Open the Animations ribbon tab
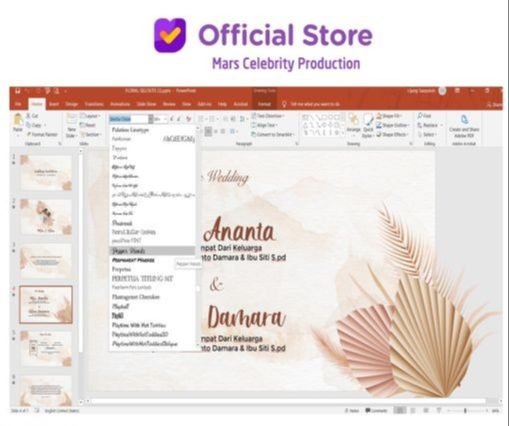This screenshot has height=426, width=509. click(120, 104)
